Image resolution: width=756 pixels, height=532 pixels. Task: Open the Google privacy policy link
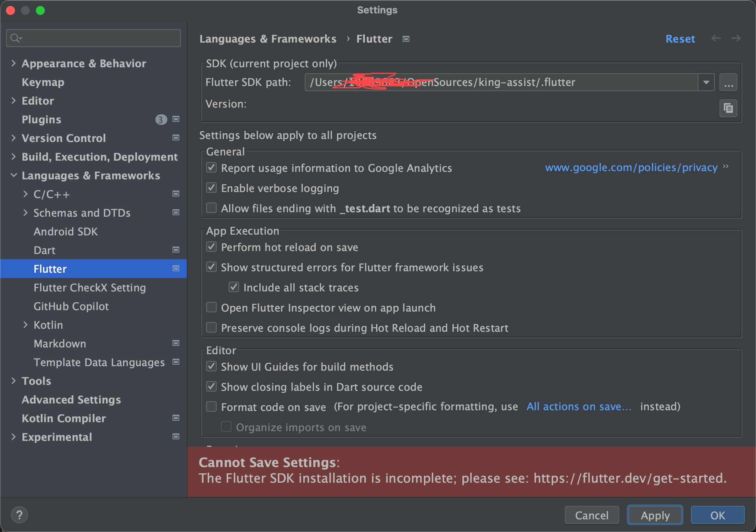pyautogui.click(x=631, y=168)
